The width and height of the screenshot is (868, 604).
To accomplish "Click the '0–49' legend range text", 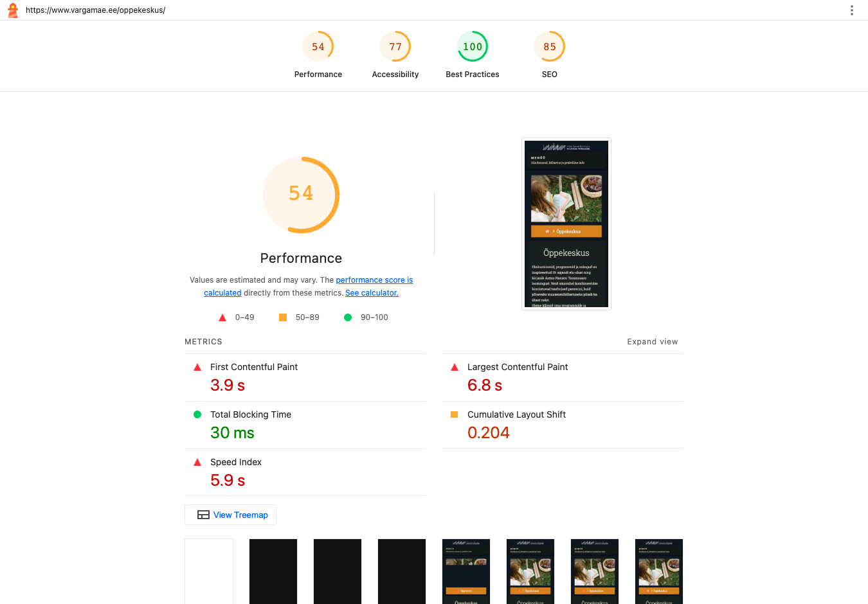I will [245, 317].
